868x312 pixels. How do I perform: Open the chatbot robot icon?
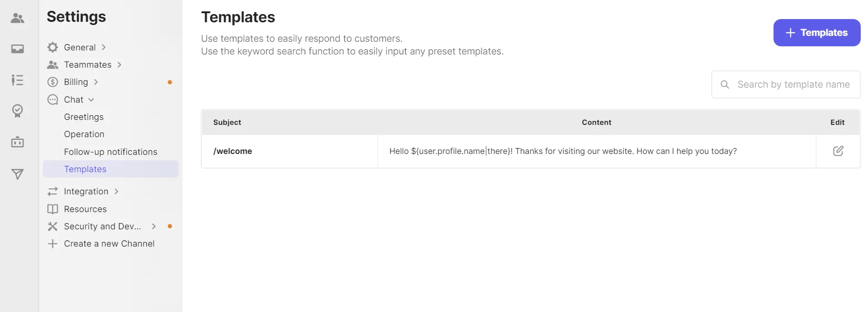click(17, 142)
